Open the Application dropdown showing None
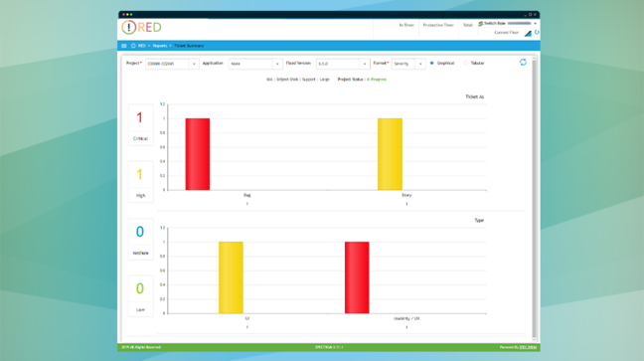644x361 pixels. 255,64
